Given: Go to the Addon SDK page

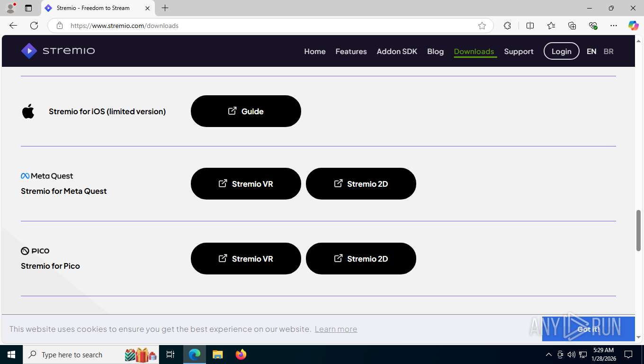Looking at the screenshot, I should (397, 51).
